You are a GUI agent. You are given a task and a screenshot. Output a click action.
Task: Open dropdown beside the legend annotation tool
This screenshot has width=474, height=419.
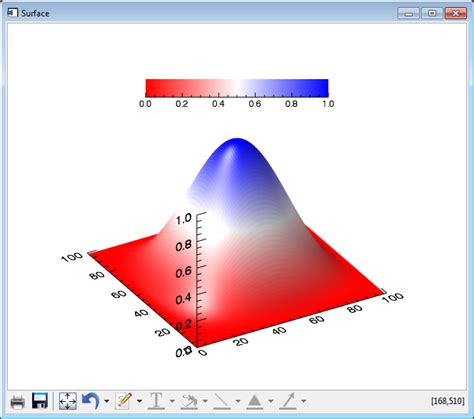pyautogui.click(x=205, y=401)
